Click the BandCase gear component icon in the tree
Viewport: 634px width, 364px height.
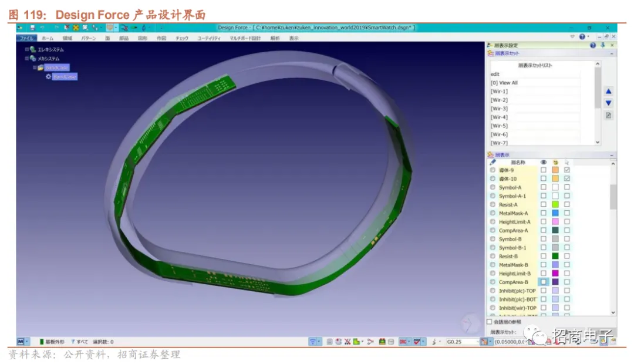click(49, 76)
